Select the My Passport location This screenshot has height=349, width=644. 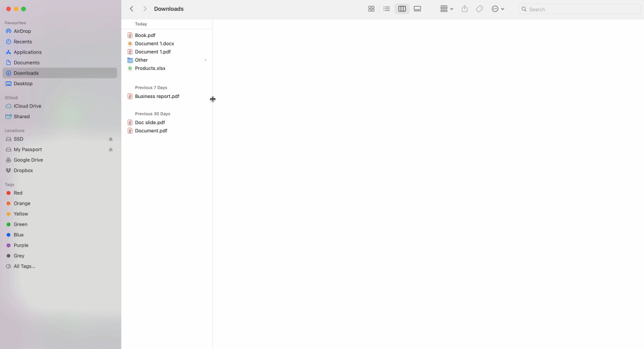54,150
